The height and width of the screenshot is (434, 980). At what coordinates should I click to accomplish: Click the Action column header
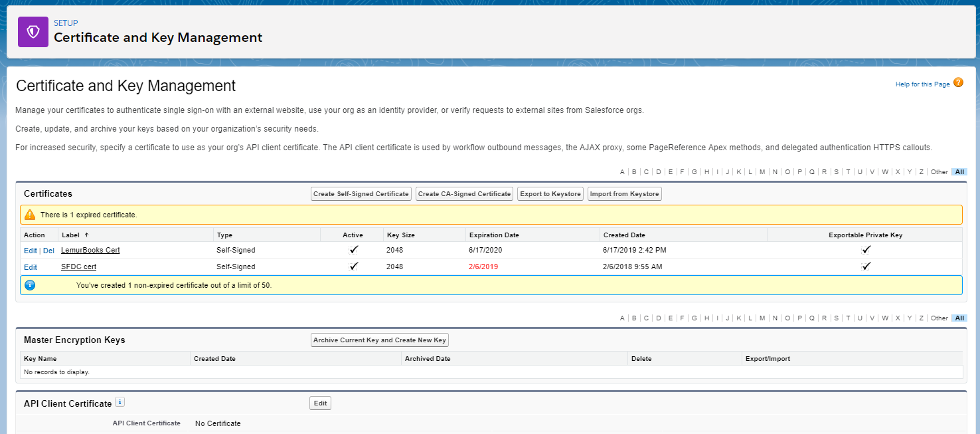(x=35, y=235)
